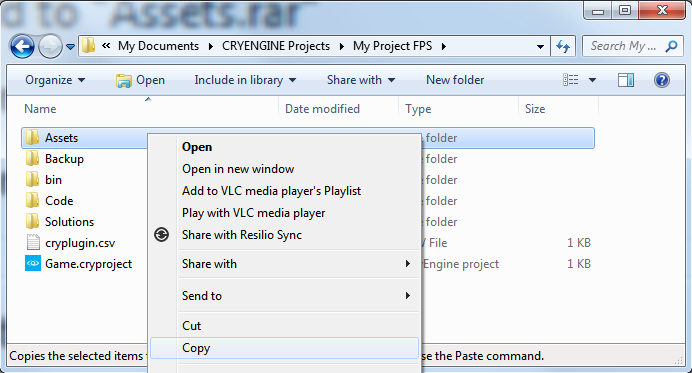Select My Documents breadcrumb
692x373 pixels.
pos(158,46)
